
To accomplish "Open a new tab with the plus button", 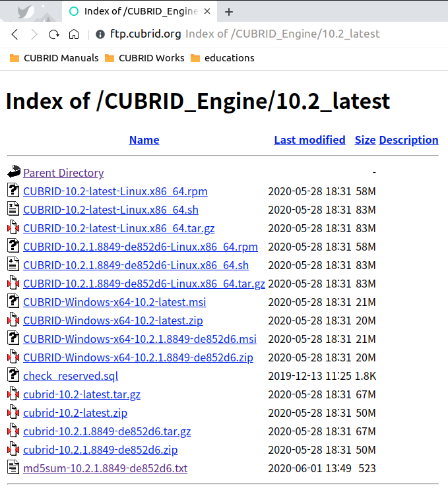I will click(229, 12).
